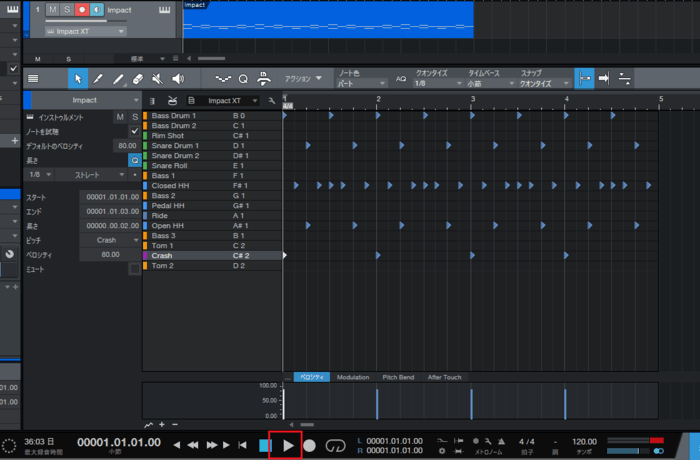Image resolution: width=700 pixels, height=460 pixels.
Task: Switch to the Modulation tab
Action: pos(353,377)
